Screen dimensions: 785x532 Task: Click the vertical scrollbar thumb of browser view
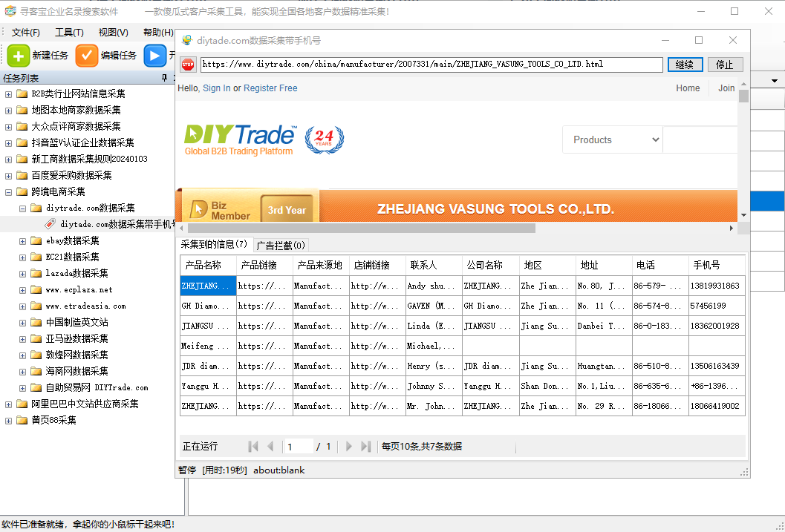point(743,96)
